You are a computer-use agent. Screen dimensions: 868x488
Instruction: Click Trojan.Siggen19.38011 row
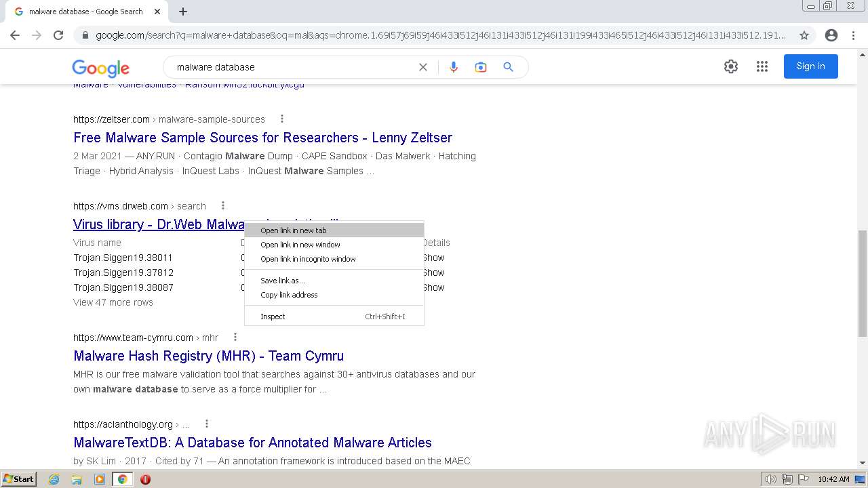[x=123, y=258]
